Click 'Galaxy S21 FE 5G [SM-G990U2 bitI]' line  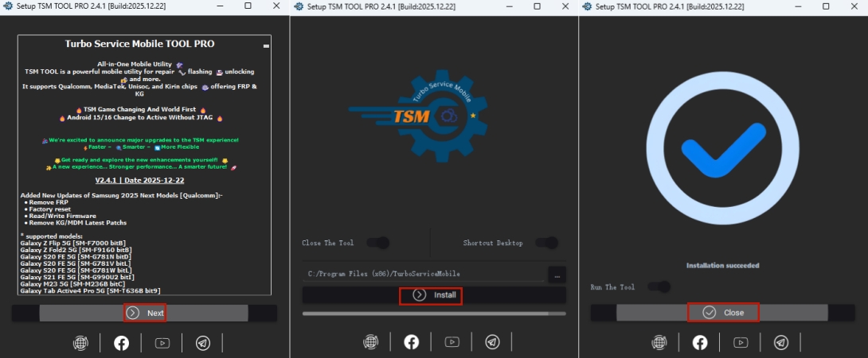[x=77, y=277]
